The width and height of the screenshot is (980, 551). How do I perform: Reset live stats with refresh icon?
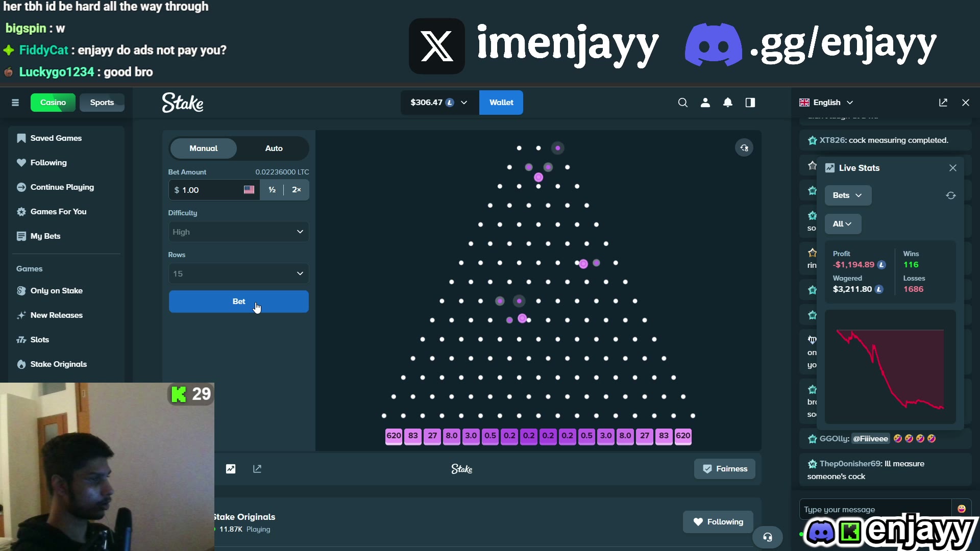point(951,195)
